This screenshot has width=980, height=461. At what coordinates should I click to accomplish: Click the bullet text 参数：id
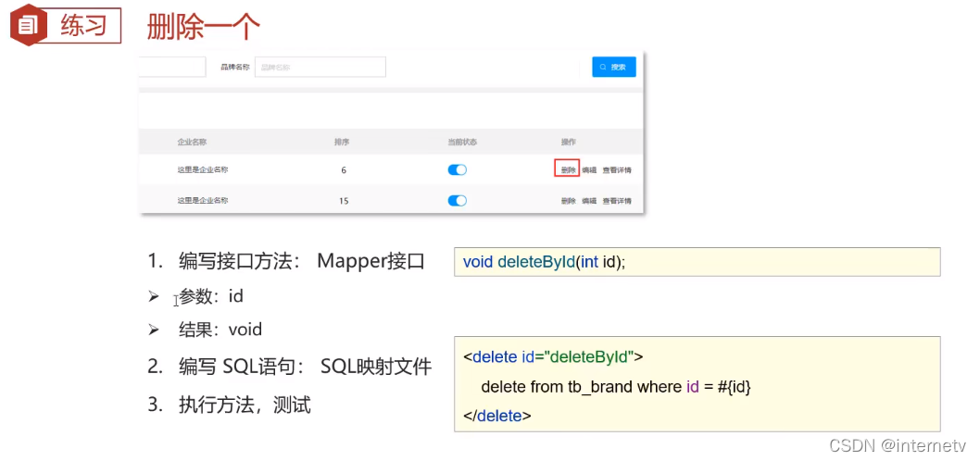(x=210, y=296)
